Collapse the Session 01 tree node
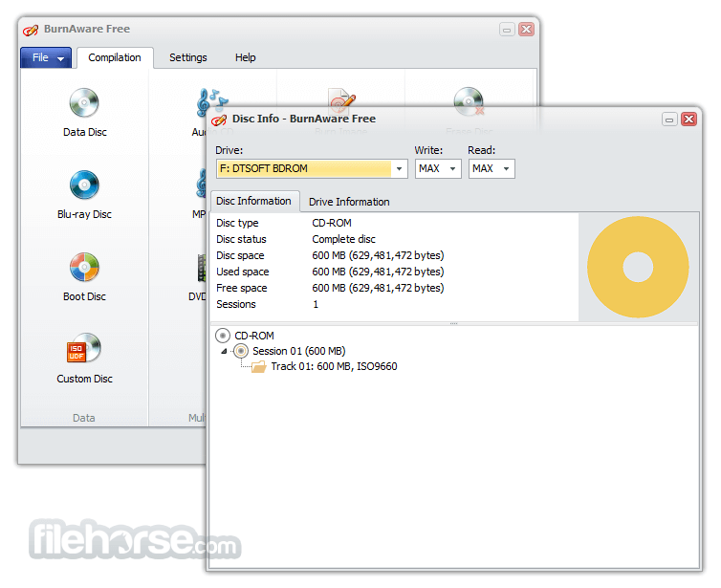Screen dimensions: 721x588 click(224, 351)
